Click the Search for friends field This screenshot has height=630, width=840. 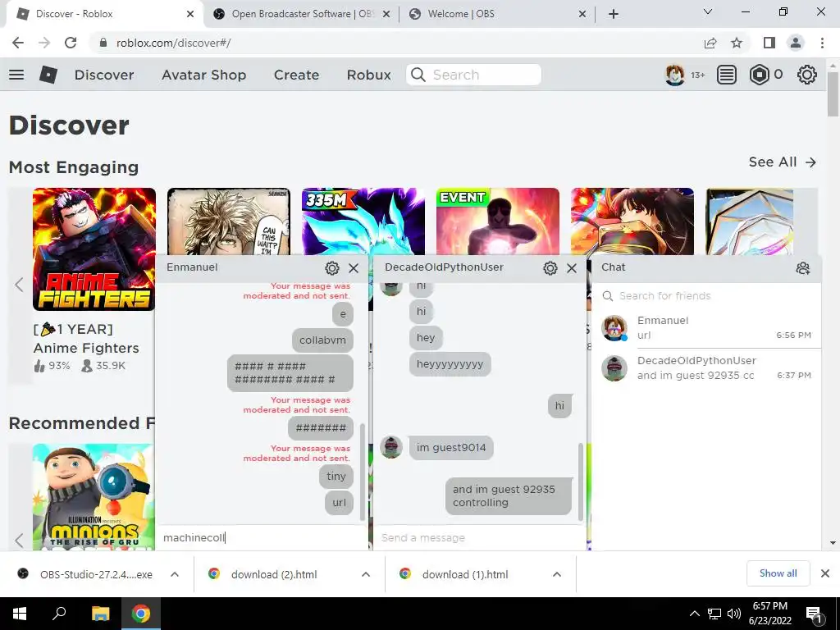coord(706,295)
